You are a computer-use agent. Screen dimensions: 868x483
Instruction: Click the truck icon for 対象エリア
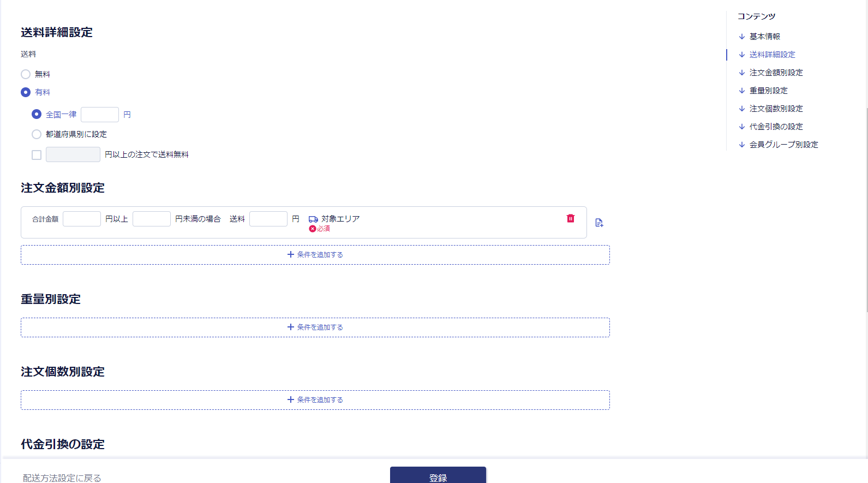(x=313, y=219)
